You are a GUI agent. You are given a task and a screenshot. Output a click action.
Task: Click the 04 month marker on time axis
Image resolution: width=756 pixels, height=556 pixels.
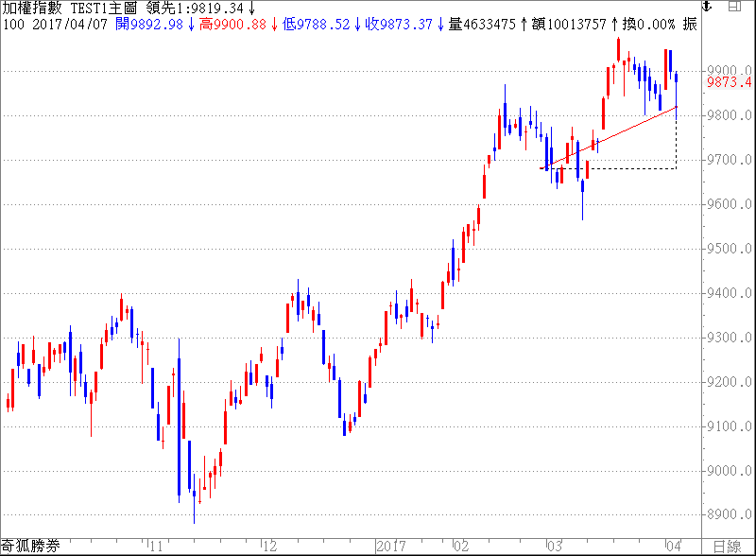click(x=674, y=547)
